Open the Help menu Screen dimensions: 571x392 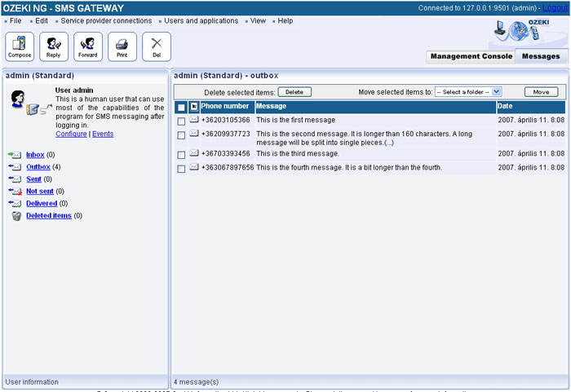point(285,21)
